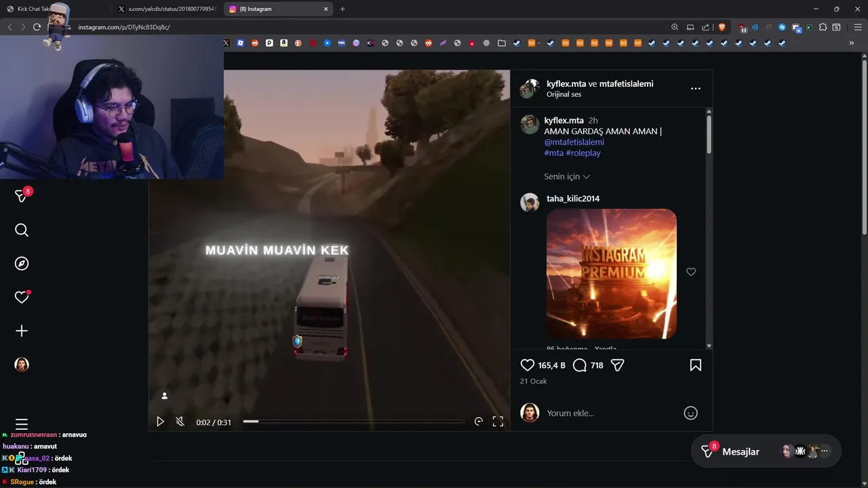The width and height of the screenshot is (868, 488).
Task: Open the Explore compass icon
Action: (22, 264)
